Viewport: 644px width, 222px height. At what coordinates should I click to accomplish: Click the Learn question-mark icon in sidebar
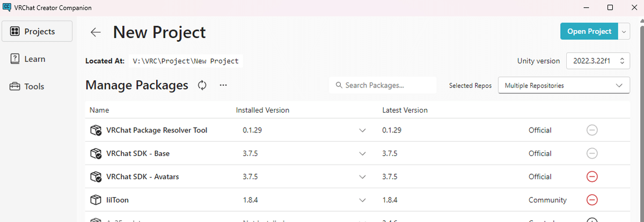tap(15, 59)
